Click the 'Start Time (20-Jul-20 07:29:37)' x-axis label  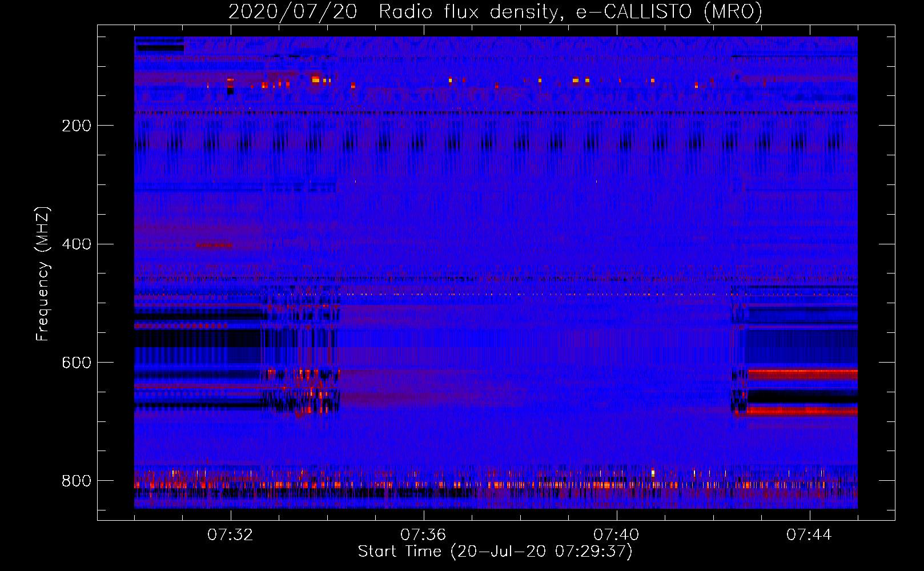point(495,552)
